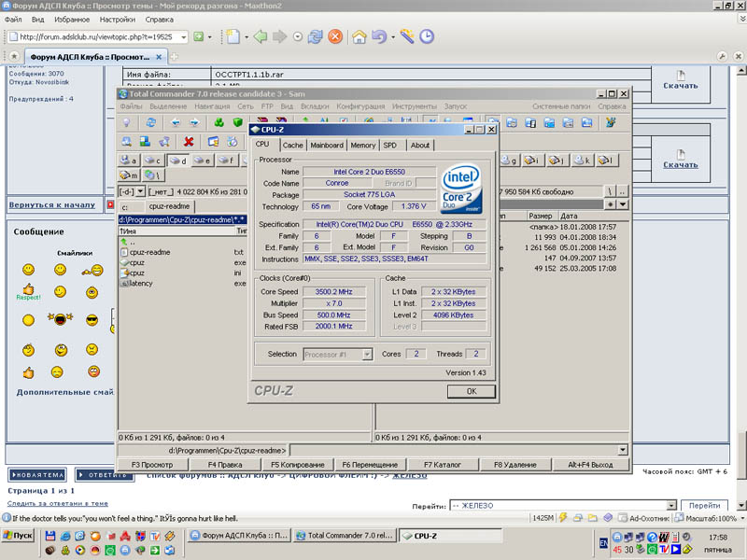747x560 pixels.
Task: Expand the command line history dropdown
Action: click(x=623, y=450)
